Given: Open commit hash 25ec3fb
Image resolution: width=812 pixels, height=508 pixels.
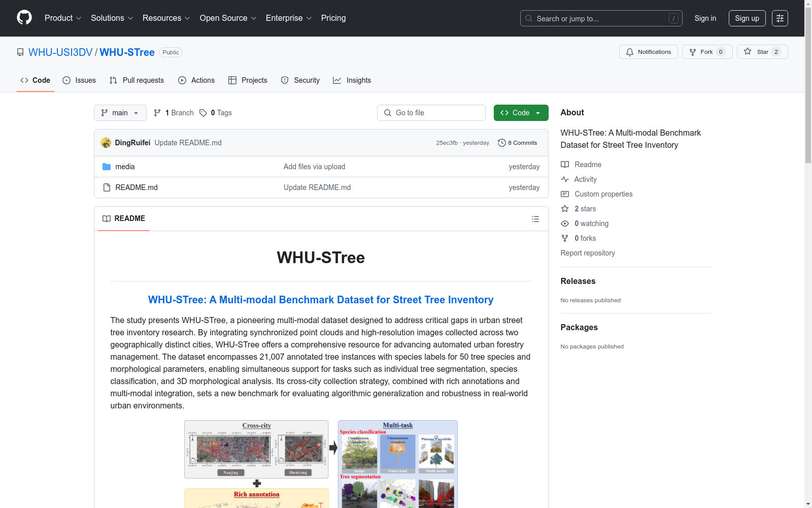Looking at the screenshot, I should (447, 143).
